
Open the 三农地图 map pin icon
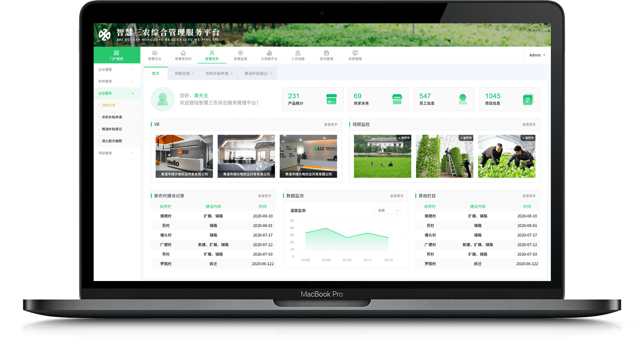pyautogui.click(x=298, y=53)
